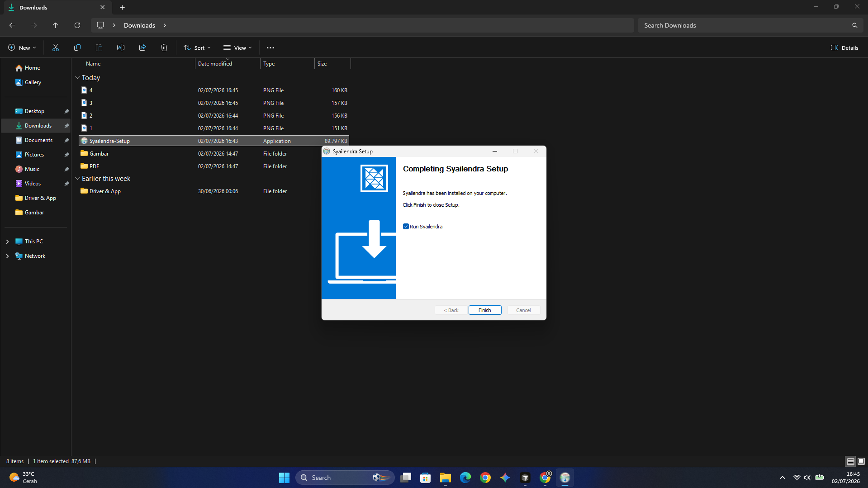Open the Sort dropdown

tap(197, 47)
